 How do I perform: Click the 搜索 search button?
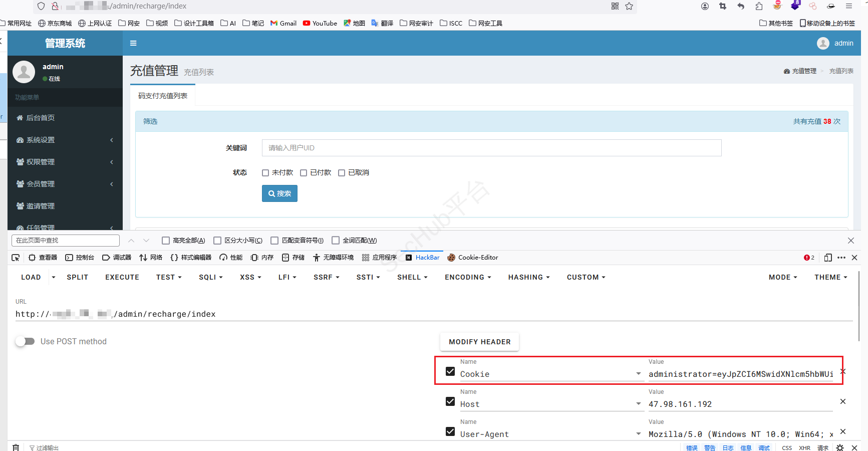click(x=279, y=193)
